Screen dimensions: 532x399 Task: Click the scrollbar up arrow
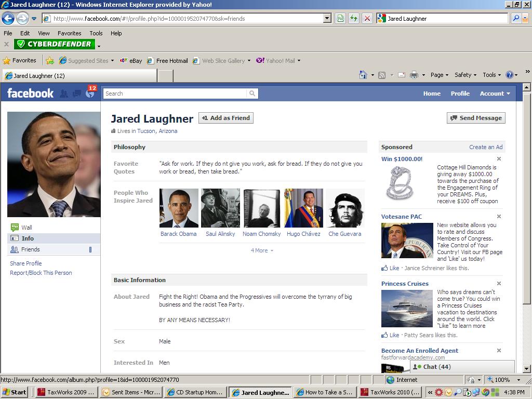point(526,87)
